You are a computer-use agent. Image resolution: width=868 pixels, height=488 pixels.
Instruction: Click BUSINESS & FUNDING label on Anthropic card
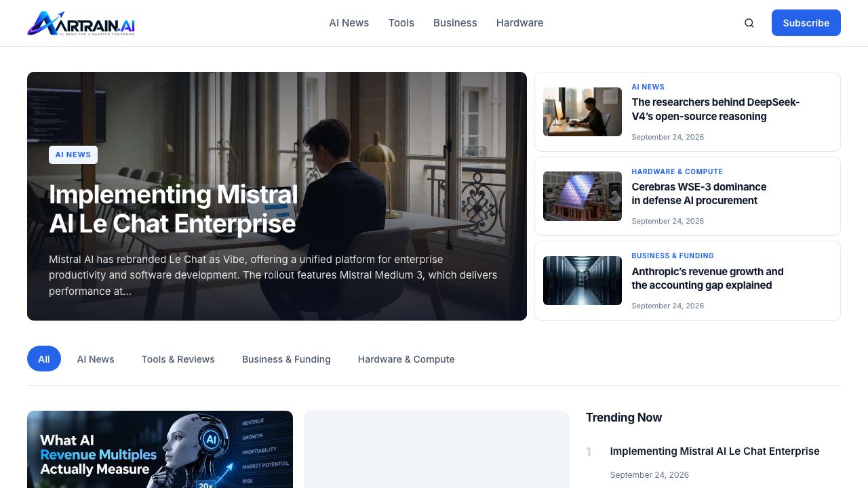pos(673,256)
